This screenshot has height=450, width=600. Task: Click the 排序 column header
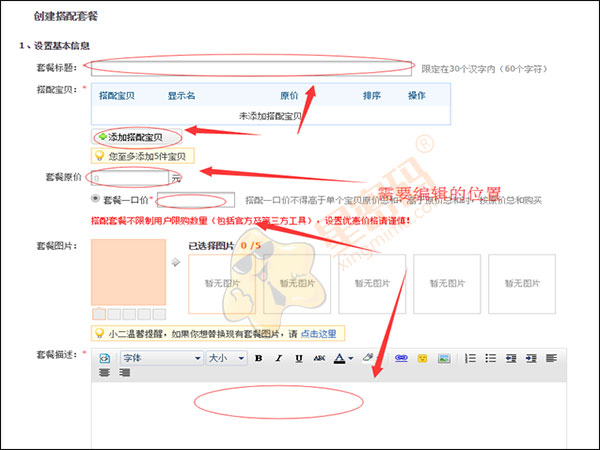point(372,96)
